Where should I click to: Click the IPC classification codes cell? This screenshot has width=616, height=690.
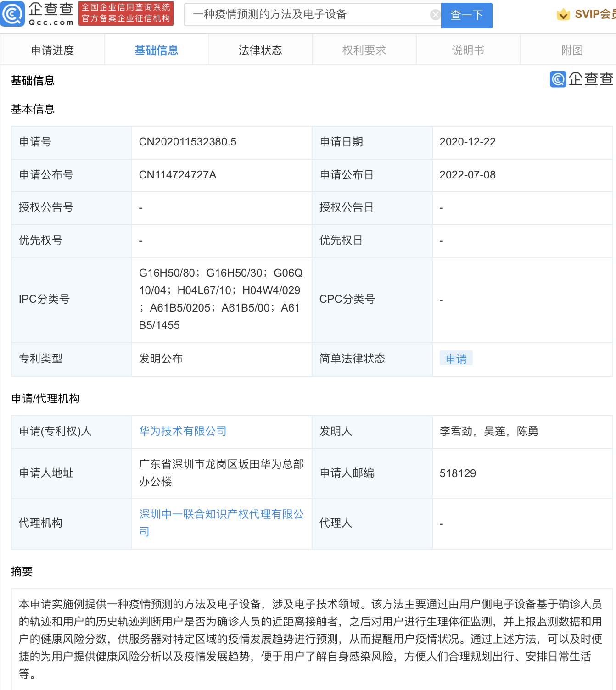pyautogui.click(x=222, y=299)
